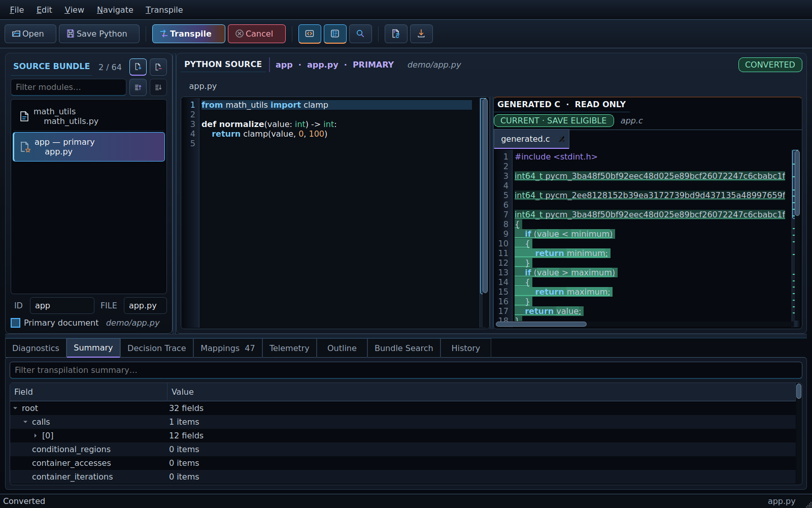The height and width of the screenshot is (508, 812).
Task: Switch to the Decision Trace tab
Action: 157,348
